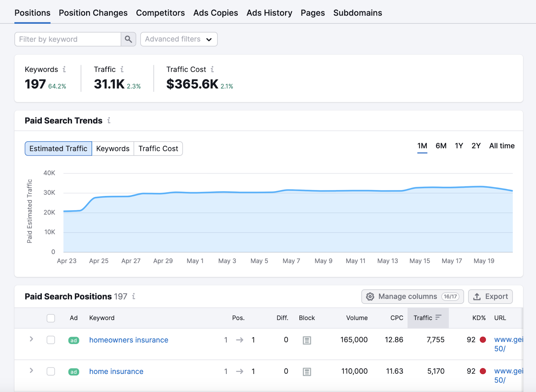Click the Volume column header
536x392 pixels.
tap(357, 318)
